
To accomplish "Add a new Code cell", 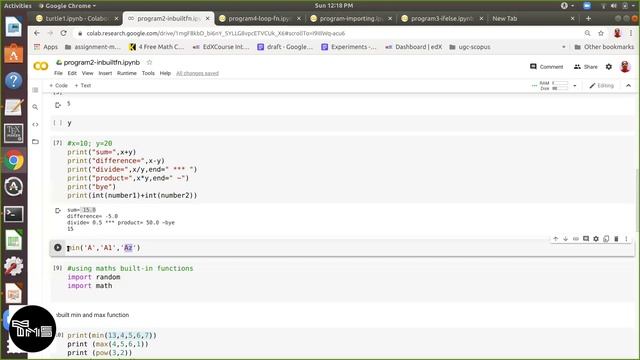I will click(58, 85).
